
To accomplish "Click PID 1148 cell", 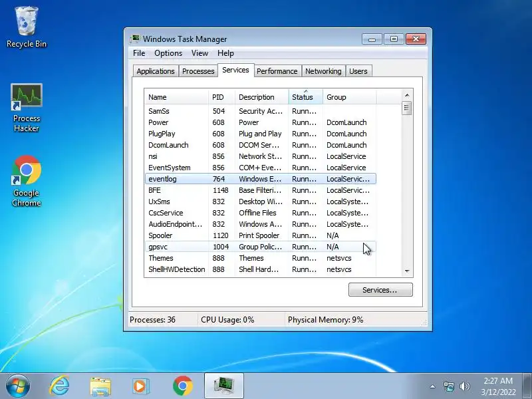I will pos(221,190).
